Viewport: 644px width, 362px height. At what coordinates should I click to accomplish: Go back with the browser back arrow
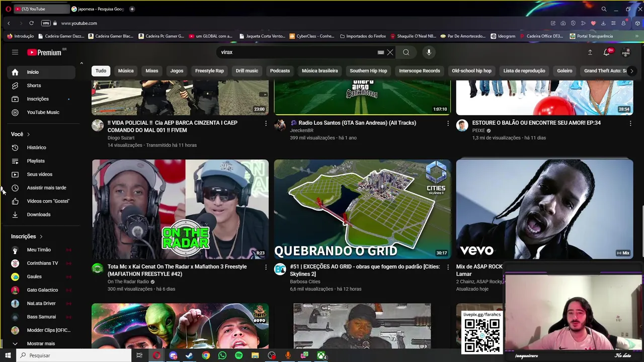coord(9,23)
